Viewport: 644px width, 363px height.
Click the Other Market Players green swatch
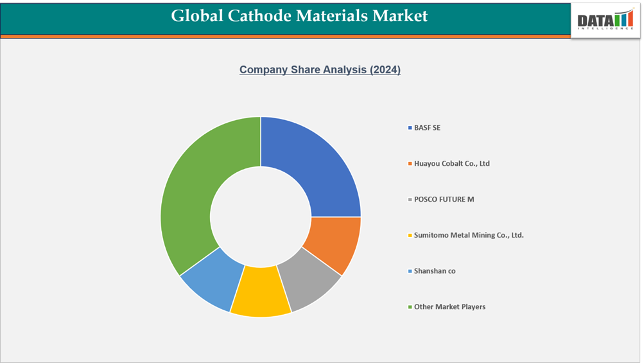[x=410, y=306]
